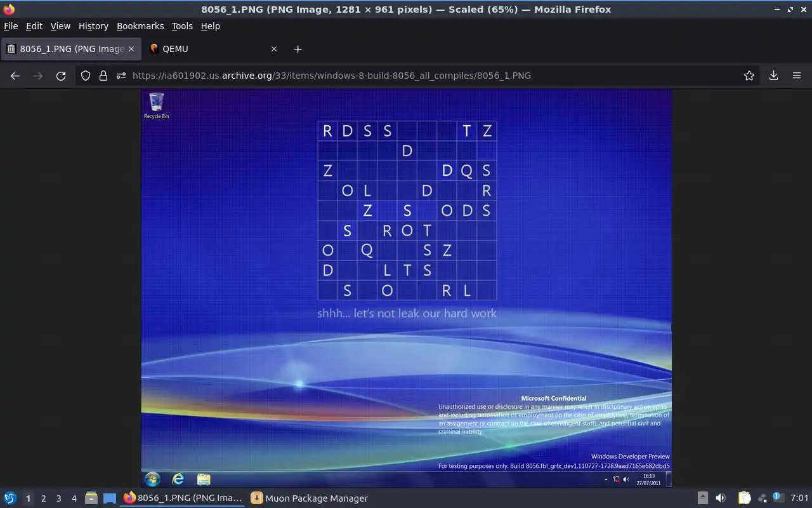The height and width of the screenshot is (508, 812).
Task: Open the volume control tray icon
Action: click(721, 498)
